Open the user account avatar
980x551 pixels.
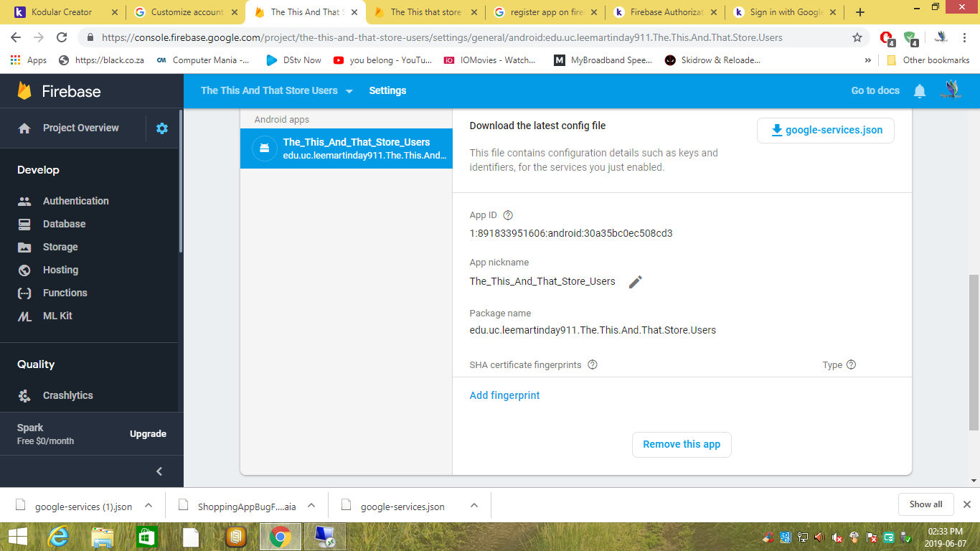pos(951,90)
